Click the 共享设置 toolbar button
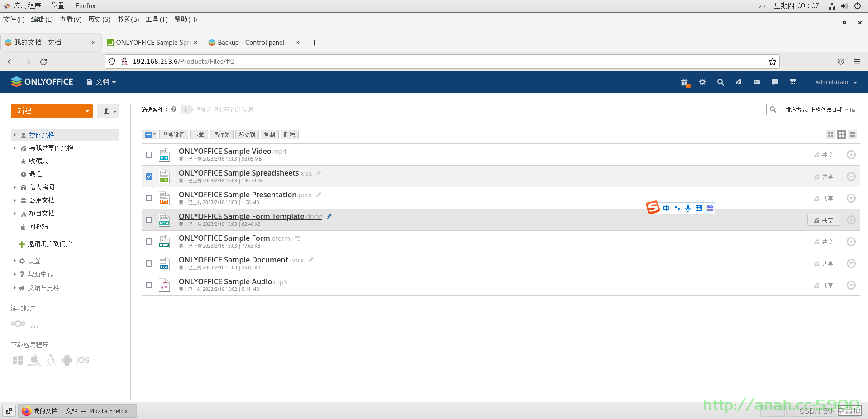This screenshot has width=868, height=419. 174,135
